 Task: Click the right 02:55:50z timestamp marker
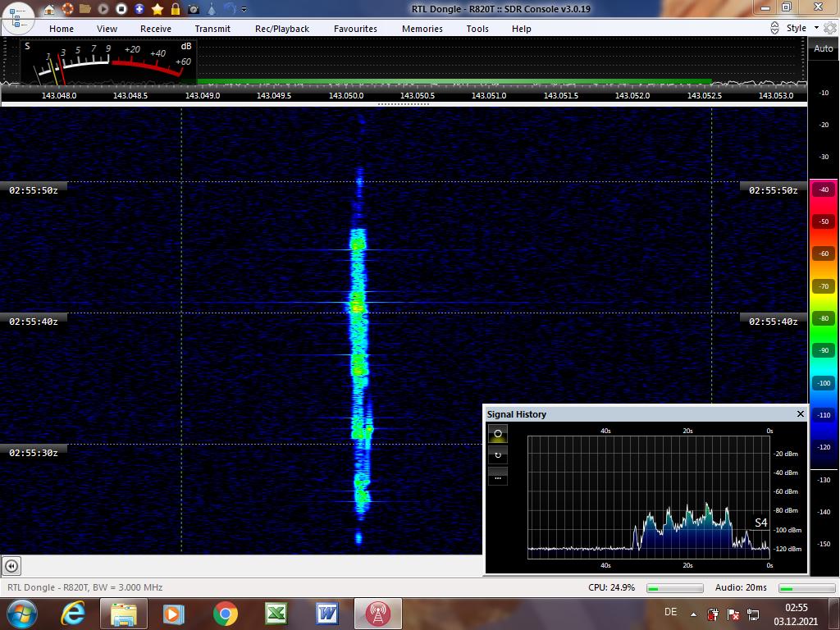click(x=773, y=190)
